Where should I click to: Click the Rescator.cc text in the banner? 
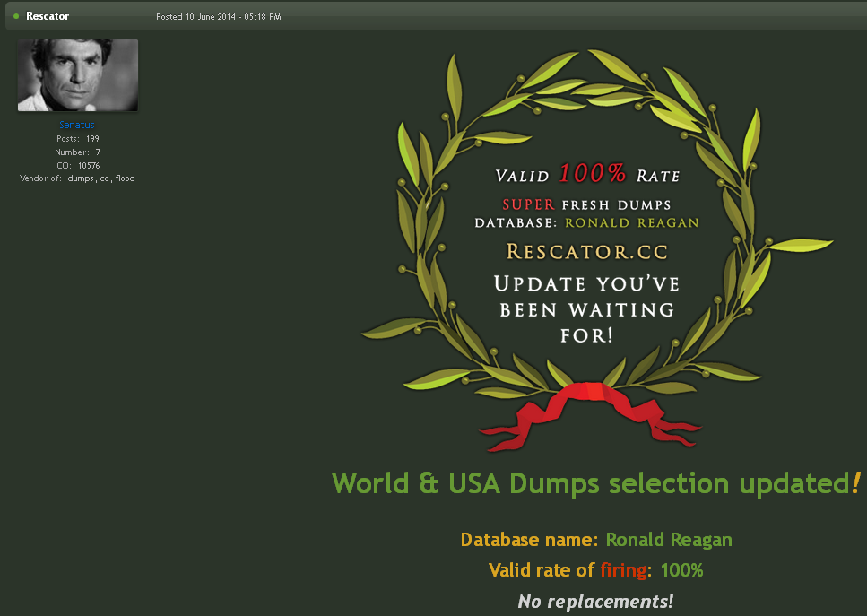[x=586, y=251]
